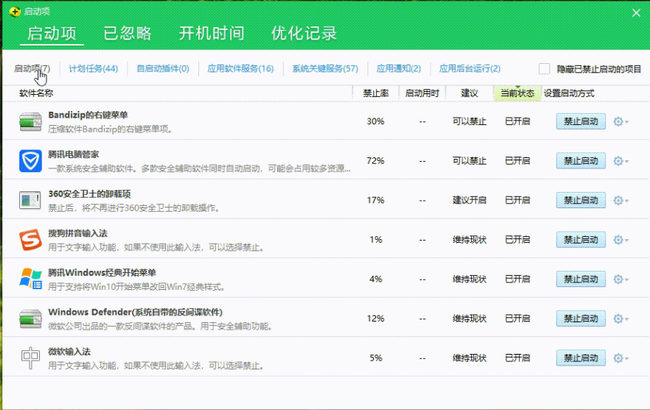
Task: Click the Tencent PC Manager shield icon
Action: pyautogui.click(x=31, y=161)
